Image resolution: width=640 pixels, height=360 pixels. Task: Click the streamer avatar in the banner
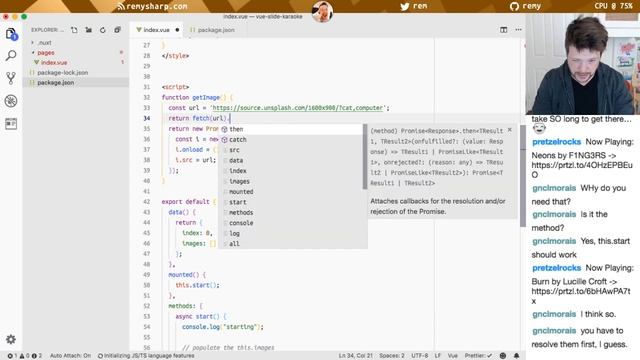click(322, 11)
